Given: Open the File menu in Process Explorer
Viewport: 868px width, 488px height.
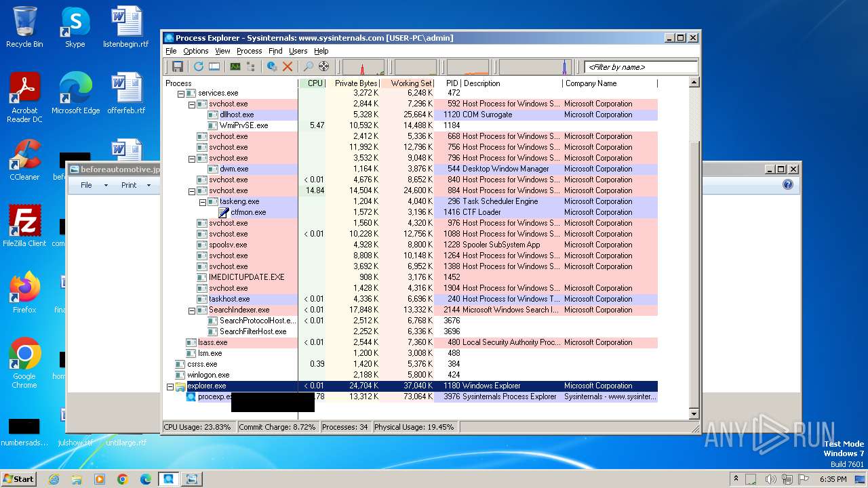Looking at the screenshot, I should coord(171,51).
